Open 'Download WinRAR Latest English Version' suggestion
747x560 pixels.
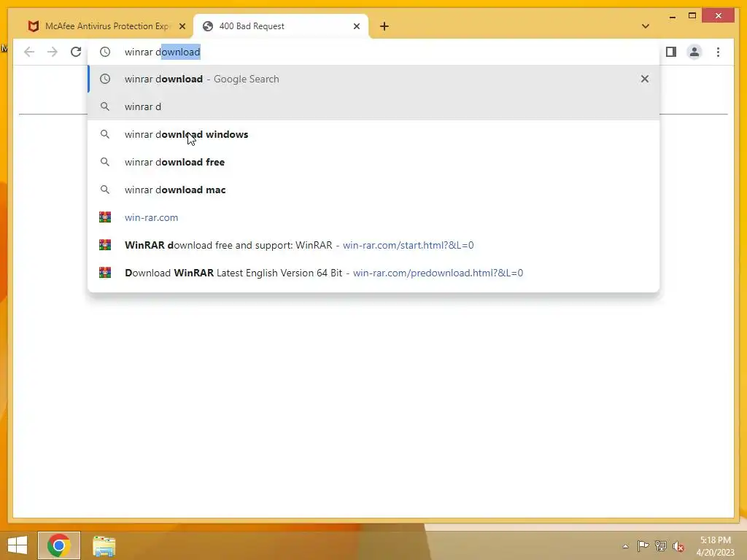(373, 273)
